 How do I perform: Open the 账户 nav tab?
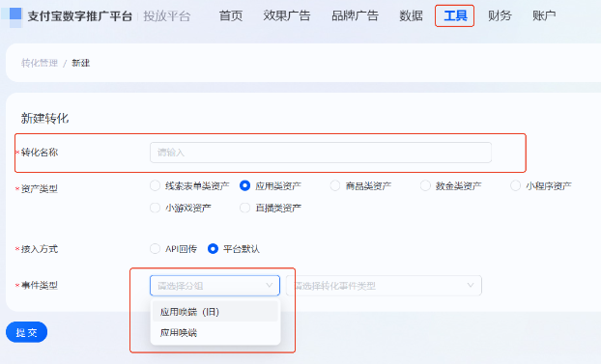coord(544,15)
